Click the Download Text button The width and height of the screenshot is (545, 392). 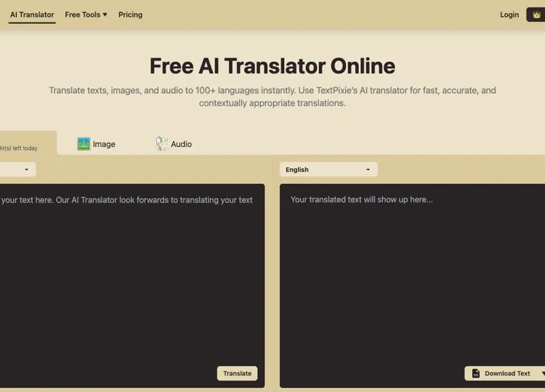tap(505, 373)
